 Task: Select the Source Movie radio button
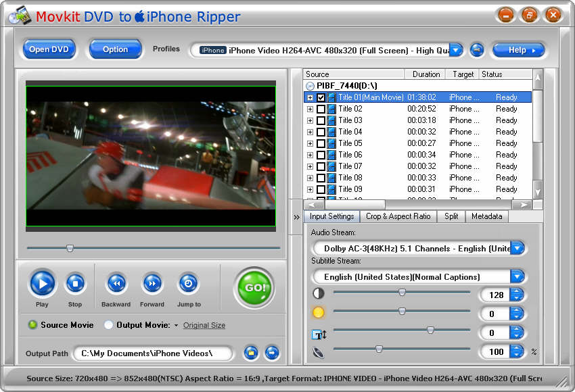(x=32, y=324)
